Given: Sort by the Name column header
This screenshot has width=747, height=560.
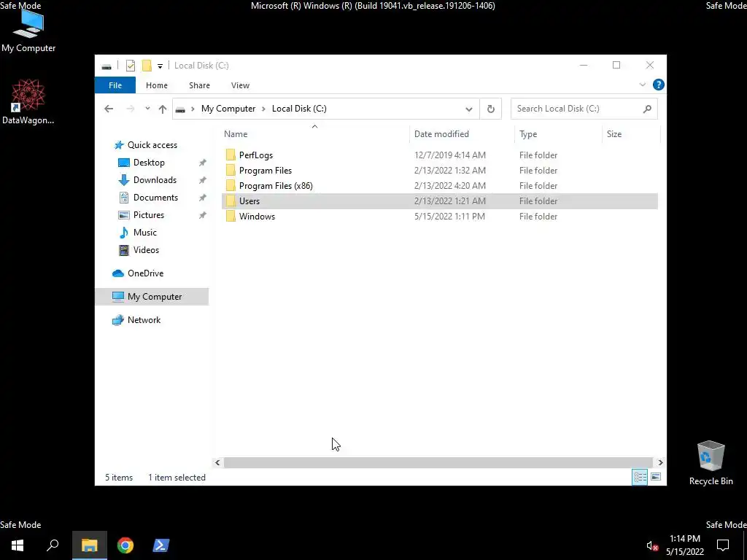Looking at the screenshot, I should pyautogui.click(x=314, y=134).
